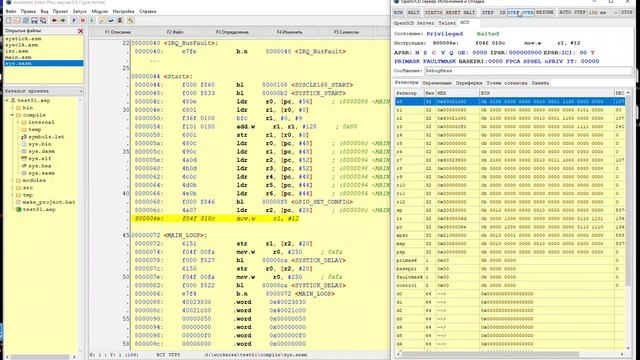The image size is (640, 360).
Task: Expand the bin folder in project tree
Action: [12, 108]
